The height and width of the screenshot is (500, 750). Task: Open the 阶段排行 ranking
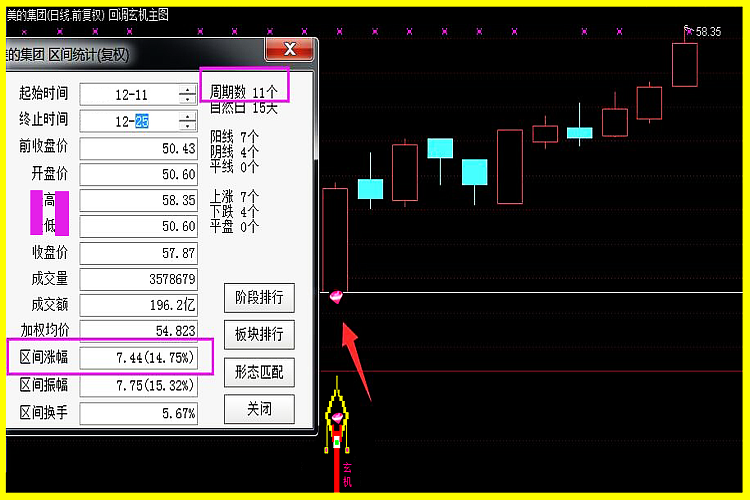click(x=258, y=297)
